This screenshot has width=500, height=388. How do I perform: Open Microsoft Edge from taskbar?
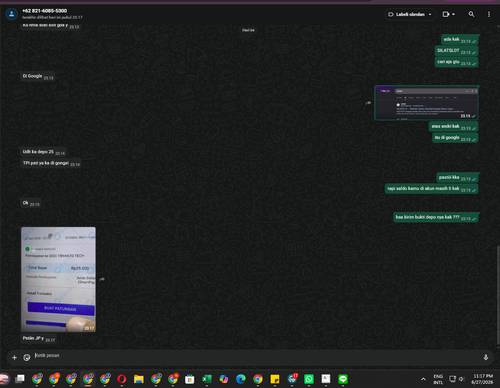point(241,379)
